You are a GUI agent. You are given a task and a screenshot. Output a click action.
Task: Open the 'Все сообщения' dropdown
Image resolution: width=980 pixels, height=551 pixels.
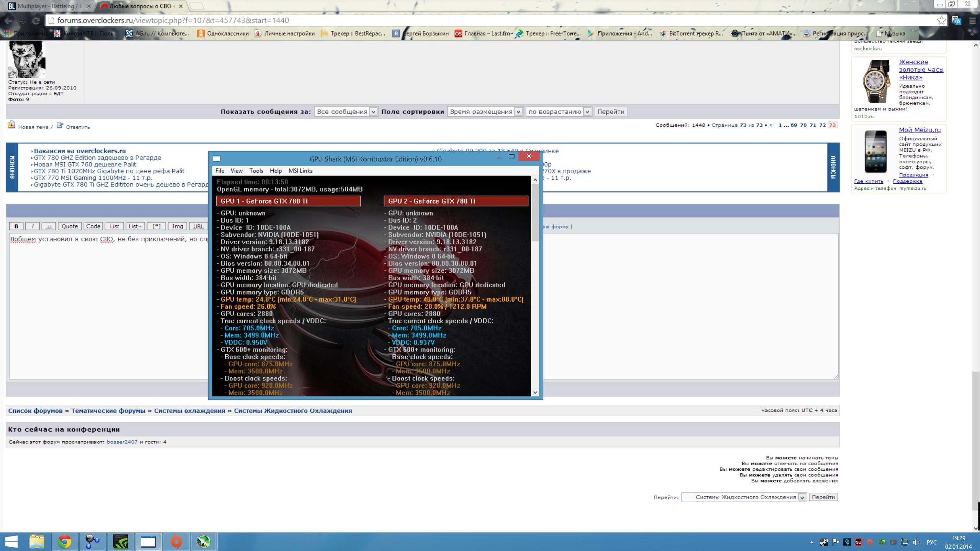pyautogui.click(x=346, y=112)
